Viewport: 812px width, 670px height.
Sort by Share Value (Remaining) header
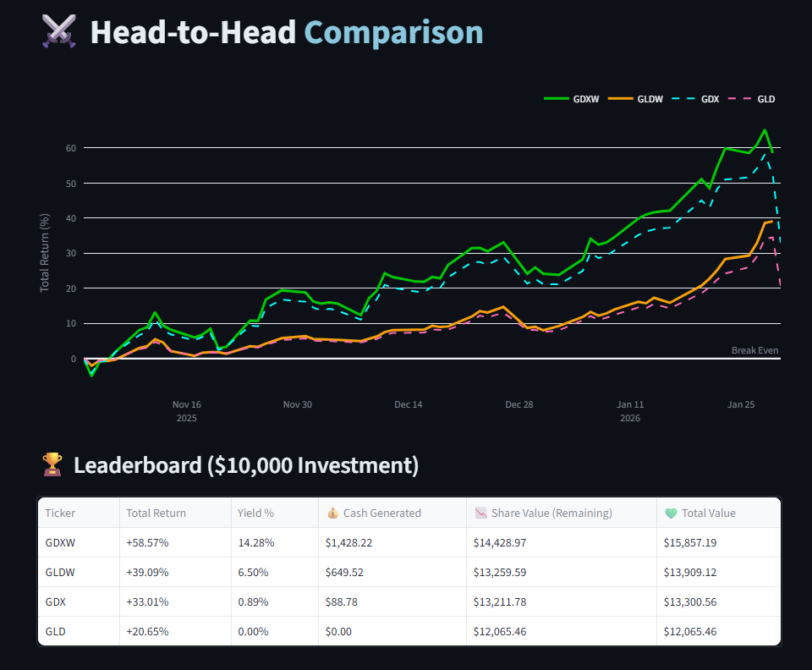click(562, 513)
